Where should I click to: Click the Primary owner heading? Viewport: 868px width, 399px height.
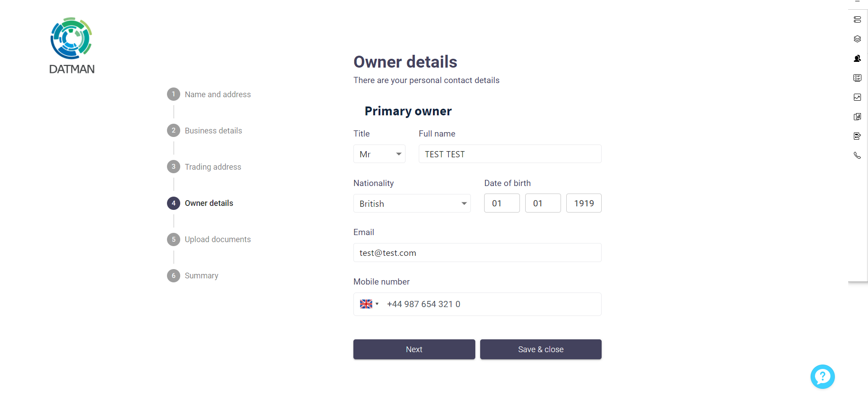(x=408, y=111)
